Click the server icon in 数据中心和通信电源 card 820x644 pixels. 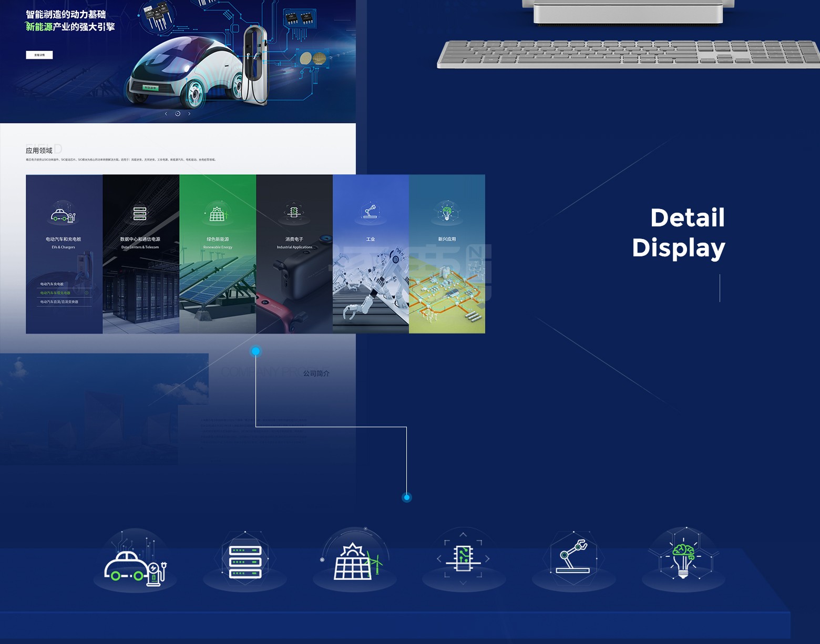click(x=140, y=213)
